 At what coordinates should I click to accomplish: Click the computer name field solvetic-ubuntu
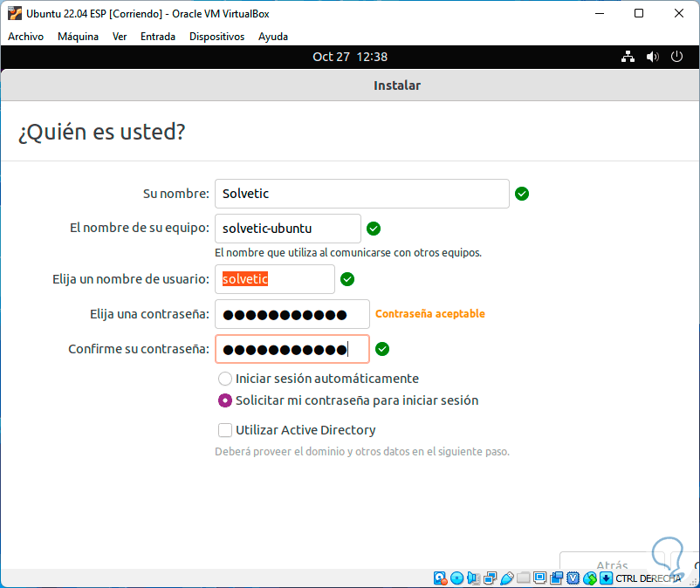click(288, 229)
